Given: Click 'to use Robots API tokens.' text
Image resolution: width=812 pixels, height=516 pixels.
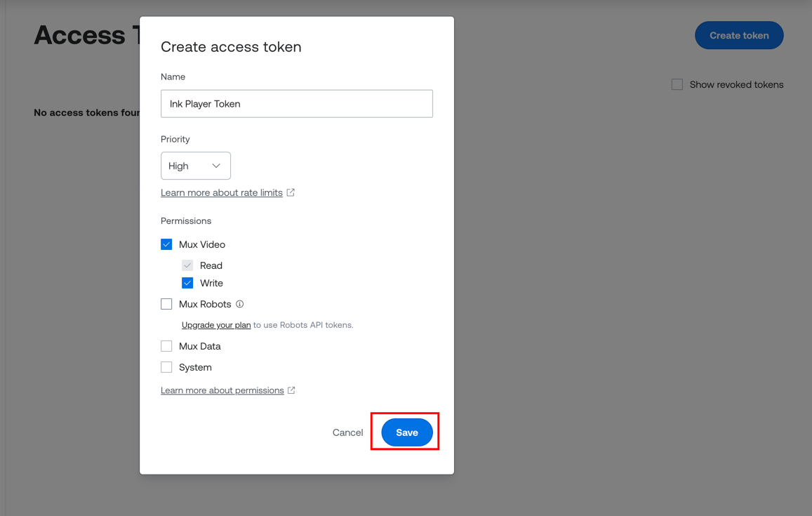Looking at the screenshot, I should pos(303,325).
